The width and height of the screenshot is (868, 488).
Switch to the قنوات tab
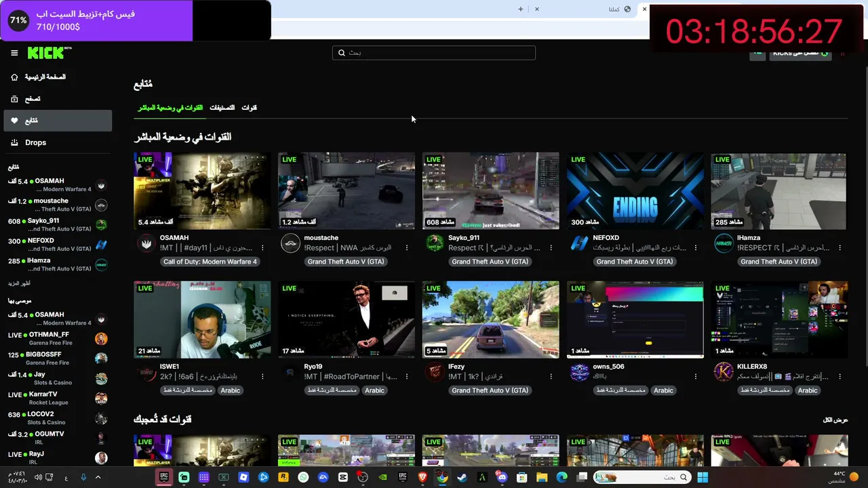[x=250, y=108]
